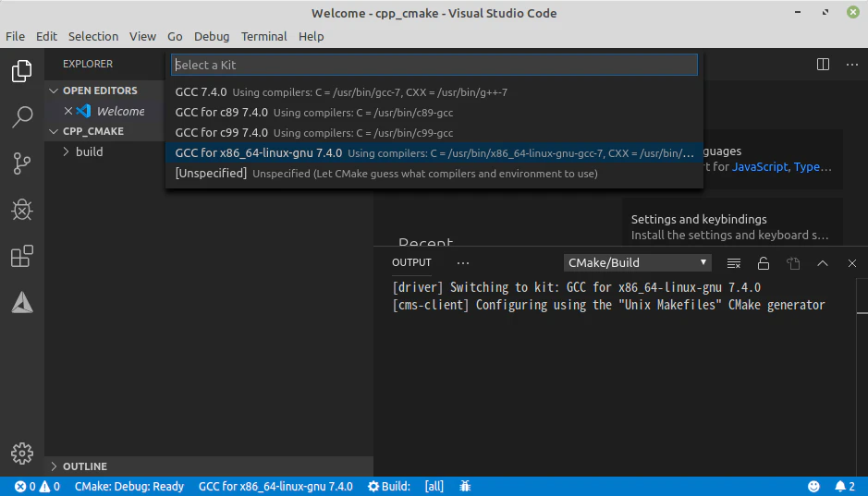The image size is (868, 496).
Task: Open the Source Control view icon
Action: click(22, 163)
